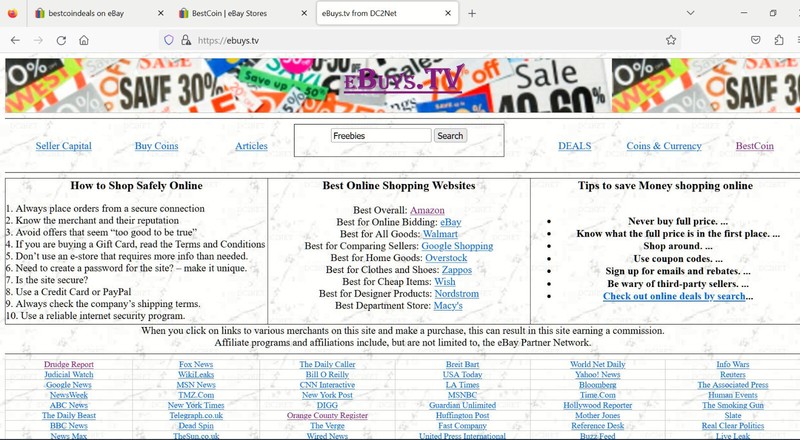This screenshot has height=440, width=800.
Task: Open the DEALS link
Action: 574,146
